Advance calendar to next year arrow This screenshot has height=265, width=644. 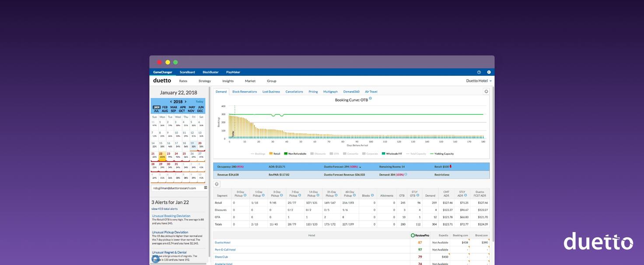pos(185,102)
